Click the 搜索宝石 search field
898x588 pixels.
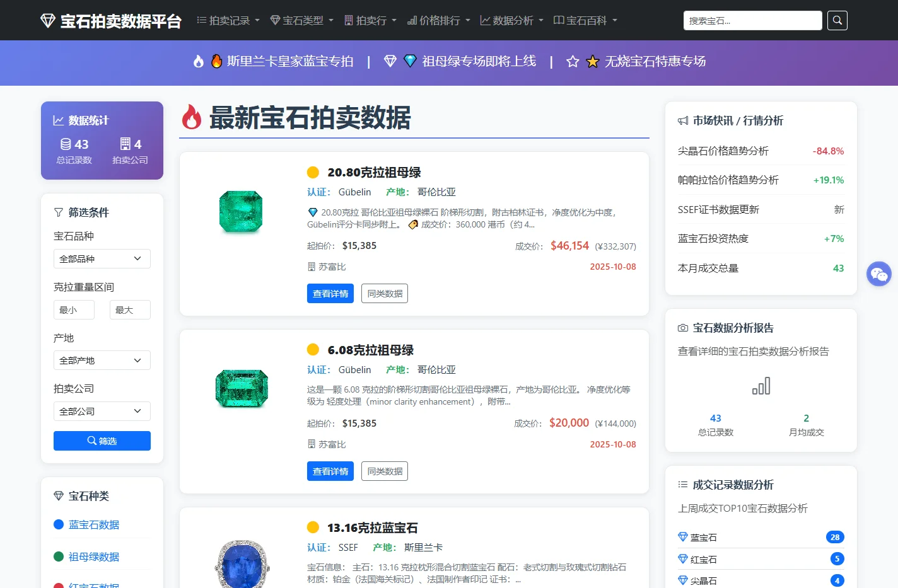(x=753, y=21)
